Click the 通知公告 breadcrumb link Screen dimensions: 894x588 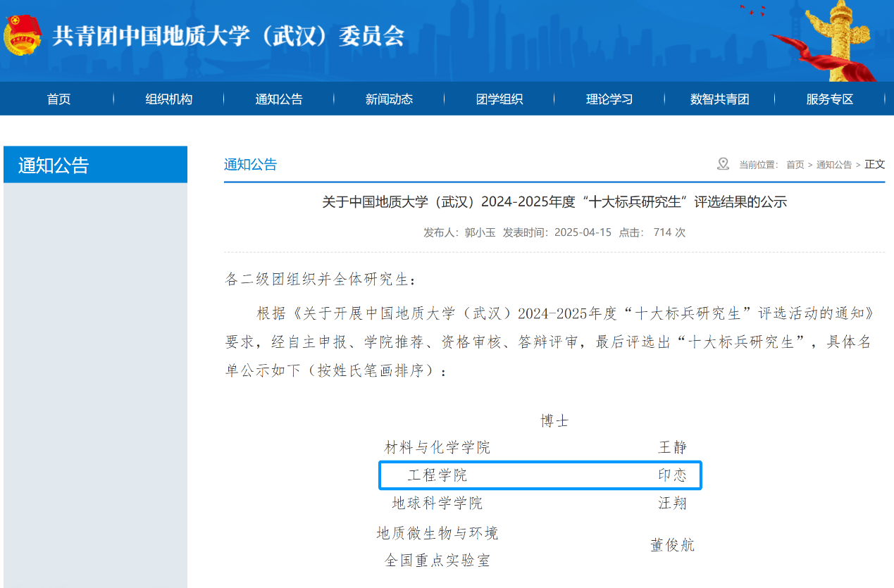coord(833,165)
